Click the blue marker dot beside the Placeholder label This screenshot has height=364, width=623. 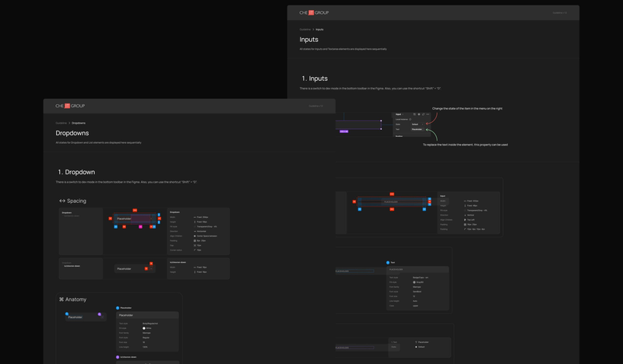pos(118,308)
